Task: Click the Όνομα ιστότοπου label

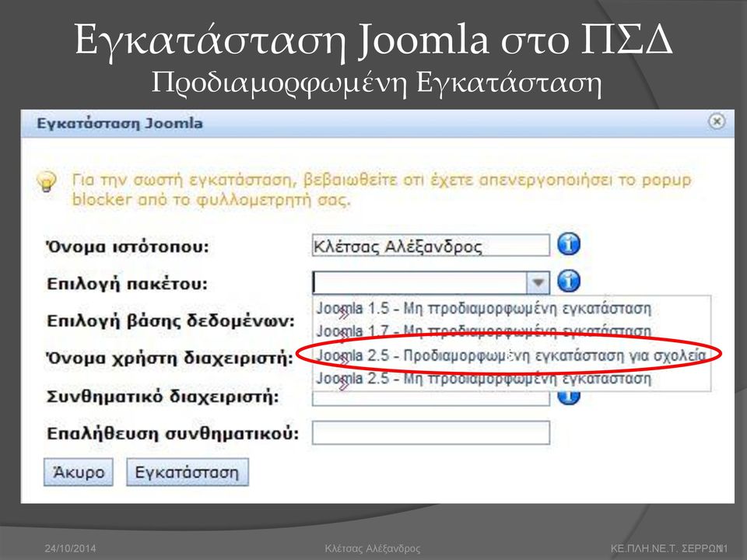Action: pyautogui.click(x=127, y=247)
